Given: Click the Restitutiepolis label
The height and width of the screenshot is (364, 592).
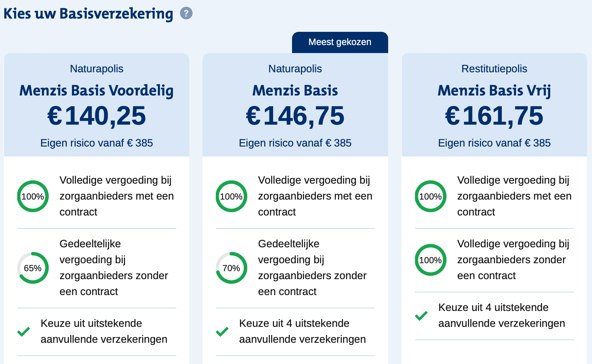Looking at the screenshot, I should click(494, 69).
